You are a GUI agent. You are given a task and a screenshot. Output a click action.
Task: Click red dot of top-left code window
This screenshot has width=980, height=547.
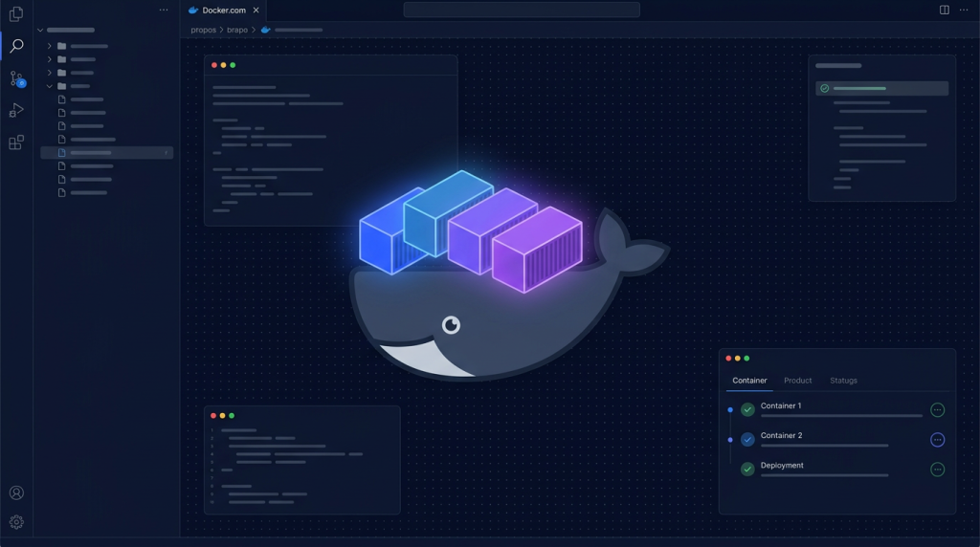(214, 65)
